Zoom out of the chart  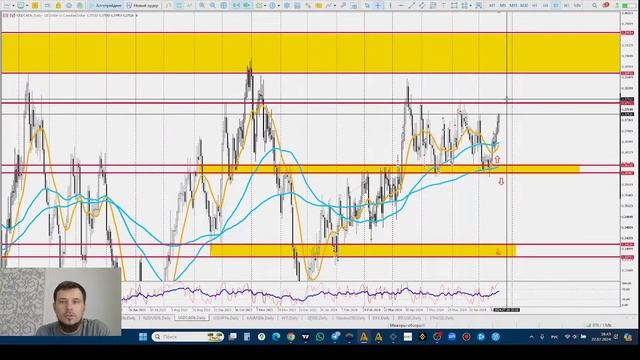[213, 6]
